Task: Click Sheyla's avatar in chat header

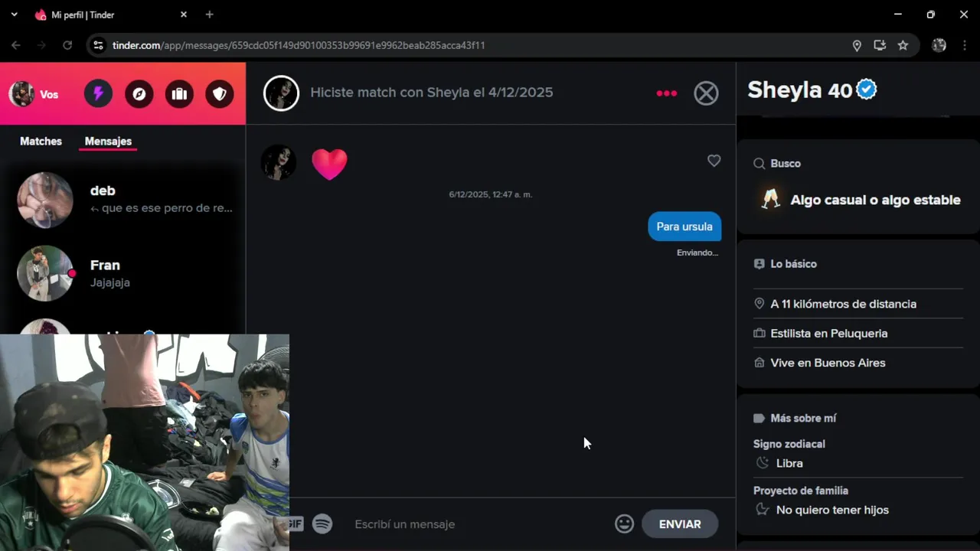Action: [x=281, y=93]
